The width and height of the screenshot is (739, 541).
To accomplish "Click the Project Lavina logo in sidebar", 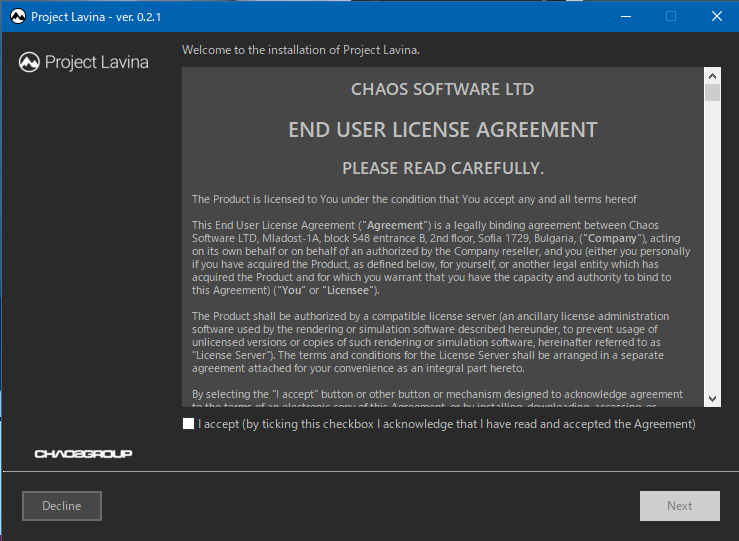I will coord(83,62).
